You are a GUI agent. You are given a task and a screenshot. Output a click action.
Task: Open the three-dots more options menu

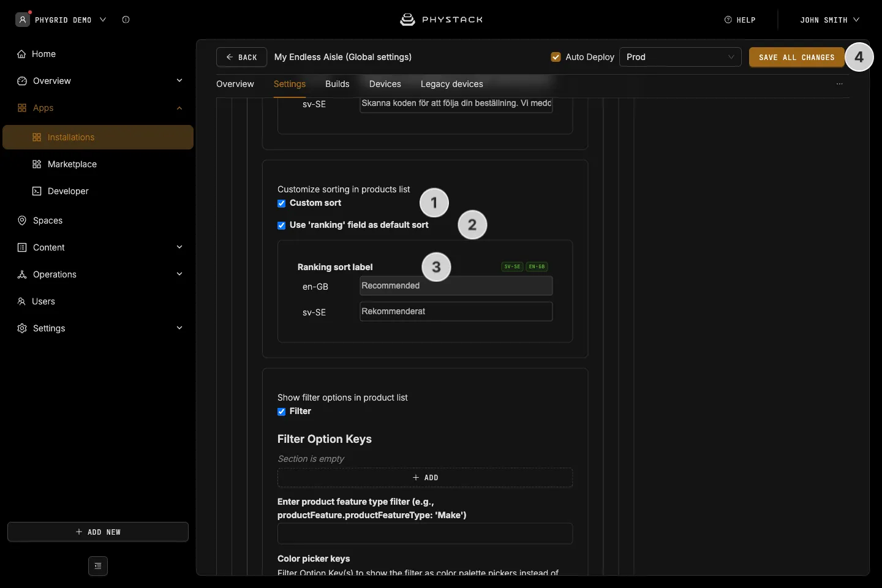(840, 84)
